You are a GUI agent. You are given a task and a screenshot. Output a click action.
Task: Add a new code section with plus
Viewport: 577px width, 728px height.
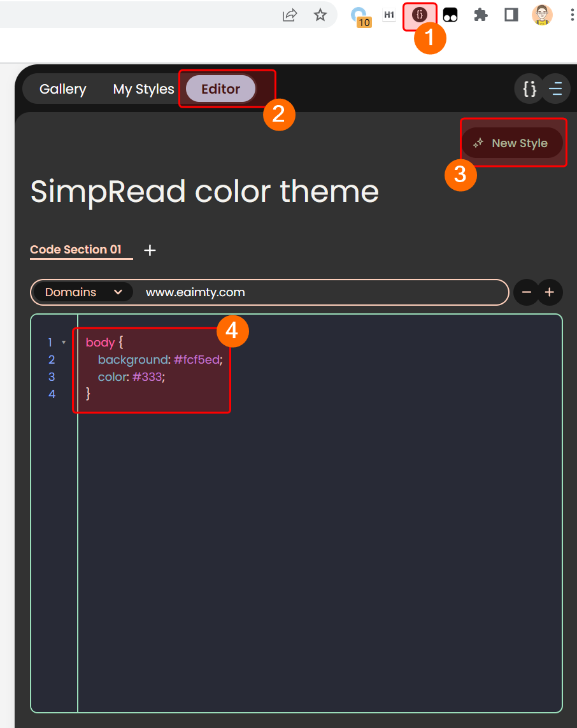coord(150,250)
